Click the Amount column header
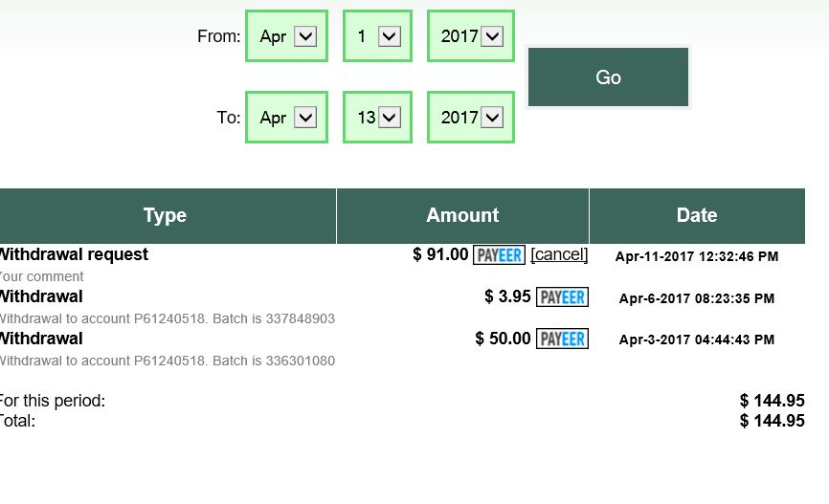 point(462,215)
